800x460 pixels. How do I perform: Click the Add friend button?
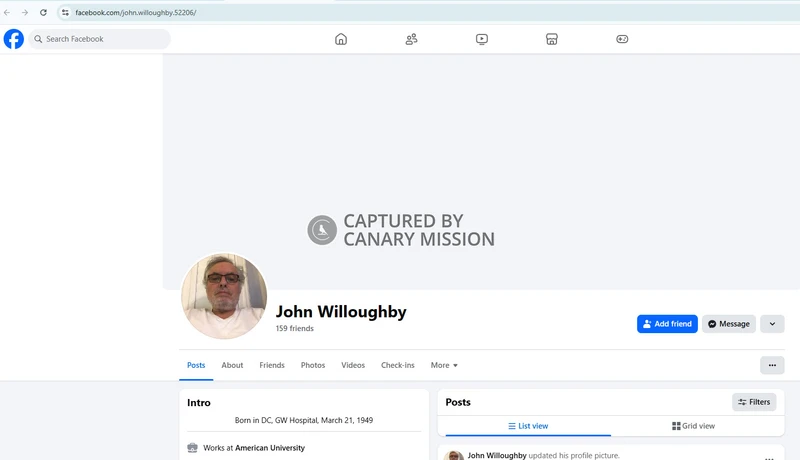[x=667, y=324]
